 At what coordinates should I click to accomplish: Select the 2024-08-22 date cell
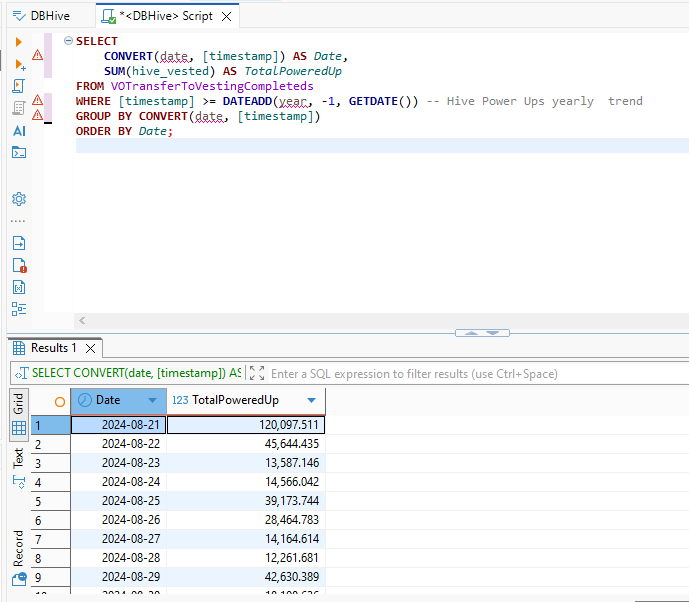(x=118, y=444)
